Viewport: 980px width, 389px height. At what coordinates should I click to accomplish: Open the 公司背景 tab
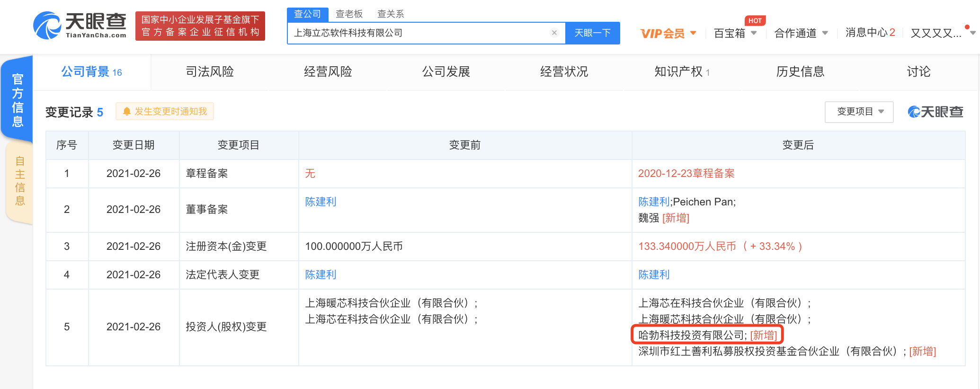92,72
